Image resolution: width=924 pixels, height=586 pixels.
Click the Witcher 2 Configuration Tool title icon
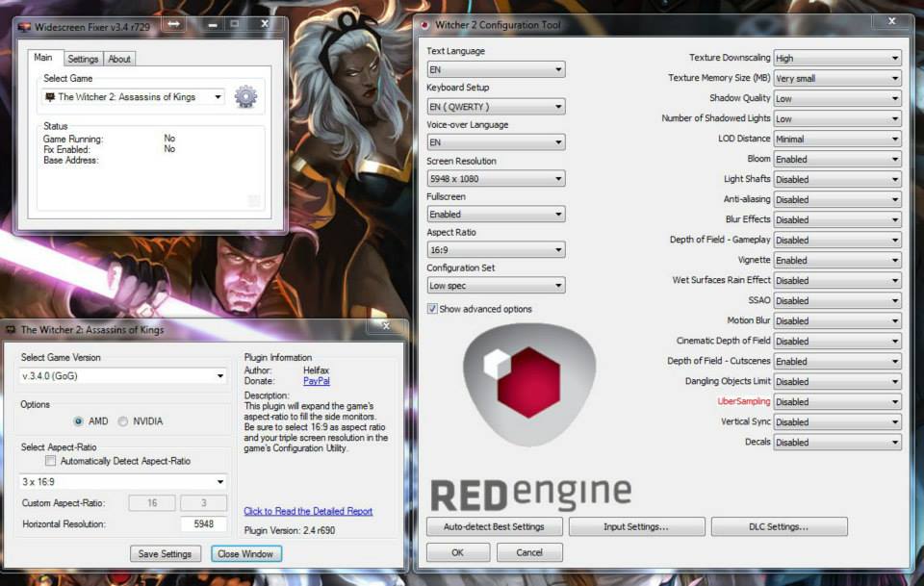(x=424, y=25)
